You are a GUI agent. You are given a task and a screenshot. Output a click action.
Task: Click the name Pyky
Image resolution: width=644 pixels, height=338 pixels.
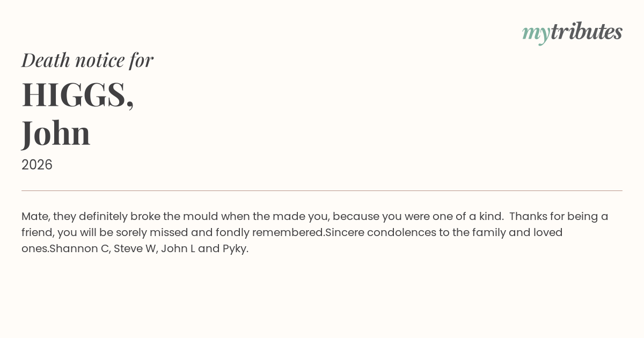(x=234, y=249)
